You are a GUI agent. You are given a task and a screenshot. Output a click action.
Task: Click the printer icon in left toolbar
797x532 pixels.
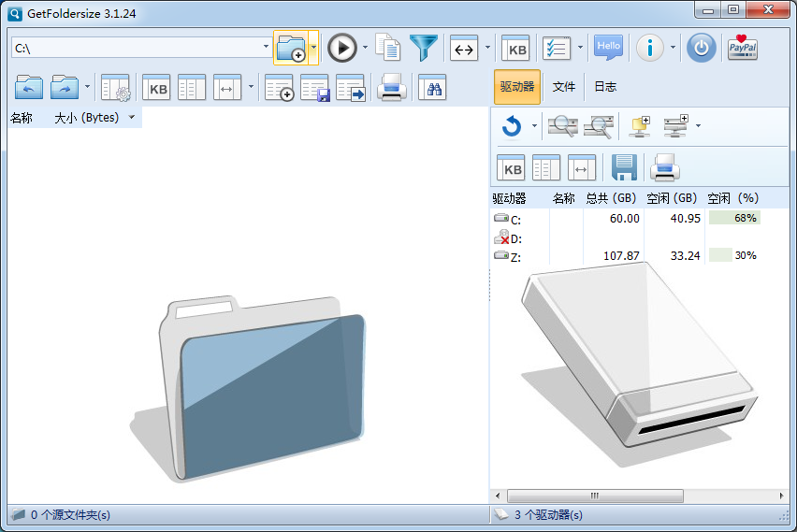pyautogui.click(x=391, y=88)
